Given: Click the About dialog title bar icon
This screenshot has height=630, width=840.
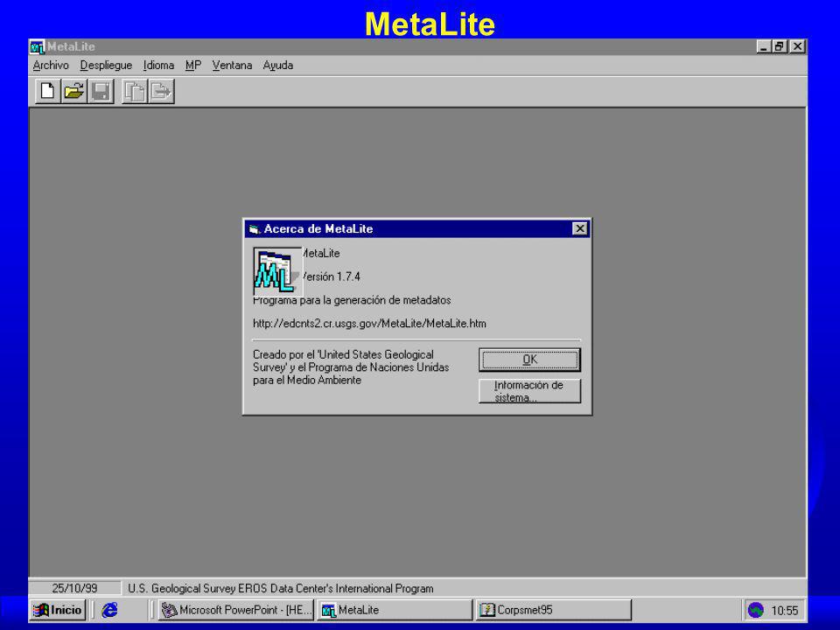Looking at the screenshot, I should [255, 229].
